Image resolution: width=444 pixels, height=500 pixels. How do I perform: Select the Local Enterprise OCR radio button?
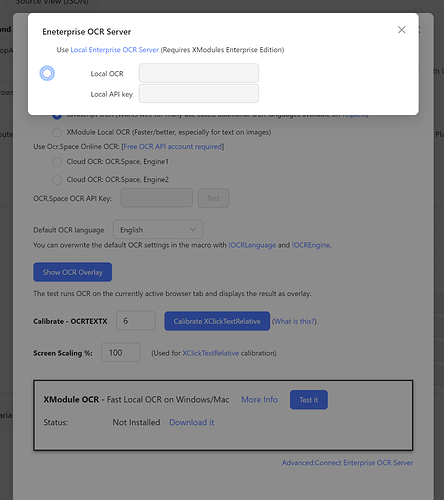click(47, 73)
